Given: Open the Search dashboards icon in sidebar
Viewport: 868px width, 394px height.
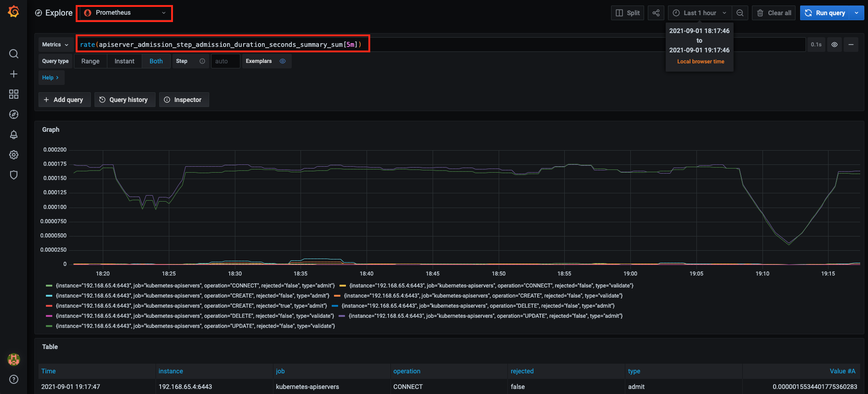Looking at the screenshot, I should pyautogui.click(x=14, y=54).
